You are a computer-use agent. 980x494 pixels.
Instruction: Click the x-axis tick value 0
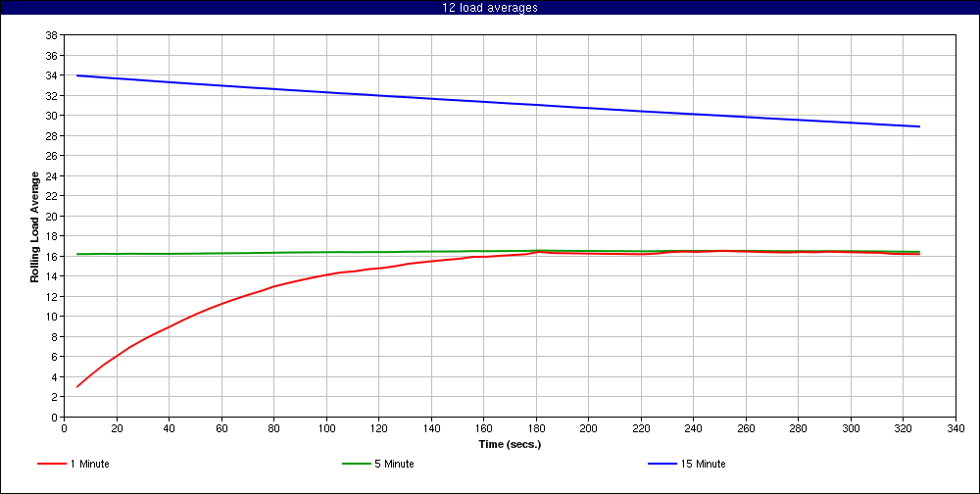(x=65, y=428)
